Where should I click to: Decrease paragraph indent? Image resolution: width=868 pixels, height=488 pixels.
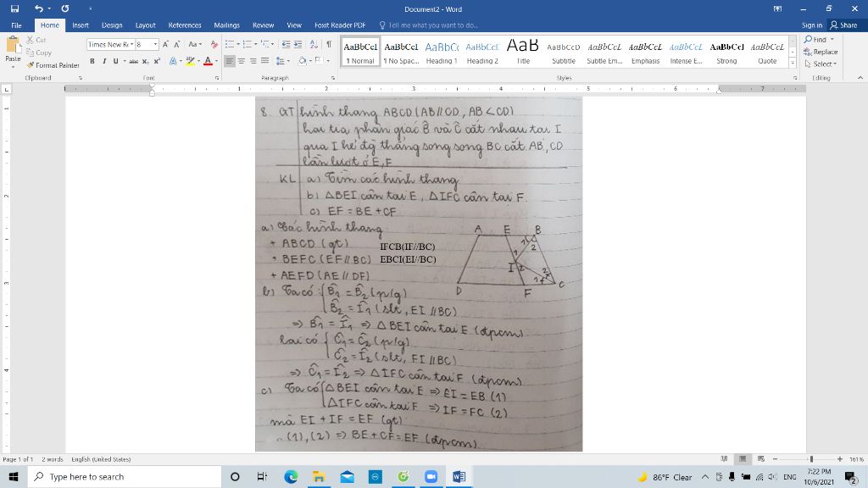point(286,44)
